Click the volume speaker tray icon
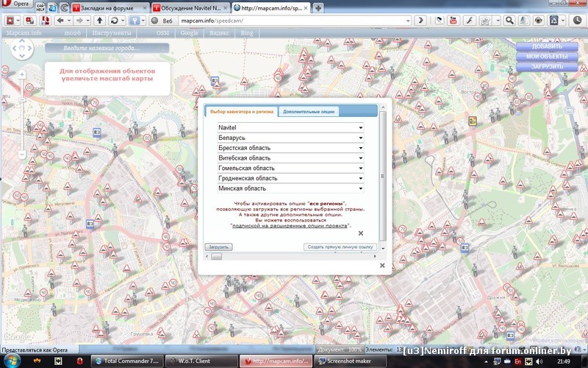This screenshot has width=588, height=368. pos(539,361)
